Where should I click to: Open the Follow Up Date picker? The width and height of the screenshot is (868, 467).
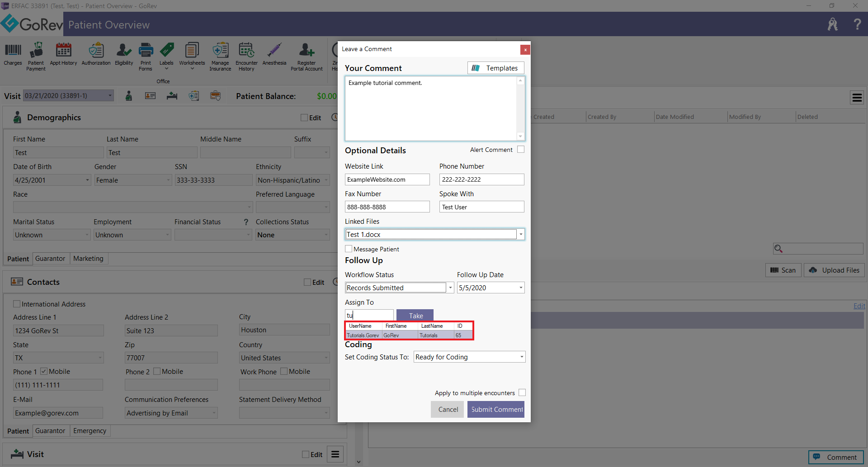click(521, 288)
